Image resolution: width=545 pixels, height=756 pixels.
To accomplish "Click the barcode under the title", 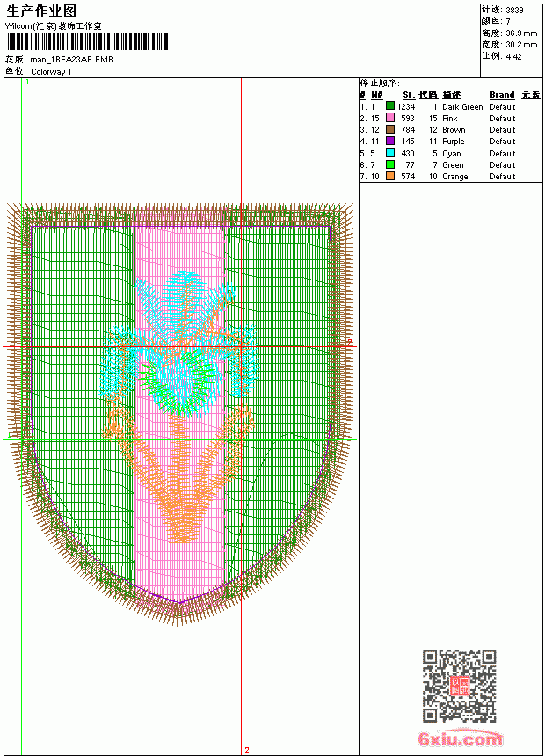I will tap(87, 41).
